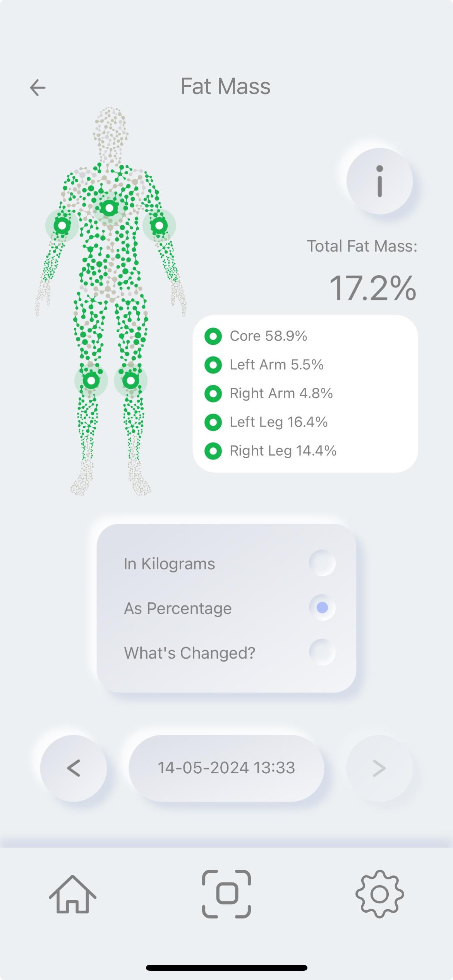This screenshot has height=980, width=453.
Task: Tap the Total Fat Mass 17.2% value
Action: click(x=372, y=288)
